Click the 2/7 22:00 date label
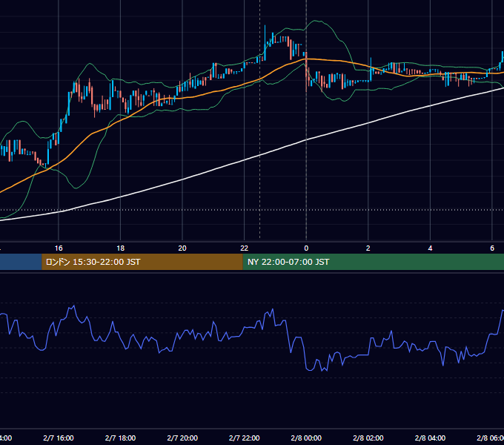 [x=245, y=438]
